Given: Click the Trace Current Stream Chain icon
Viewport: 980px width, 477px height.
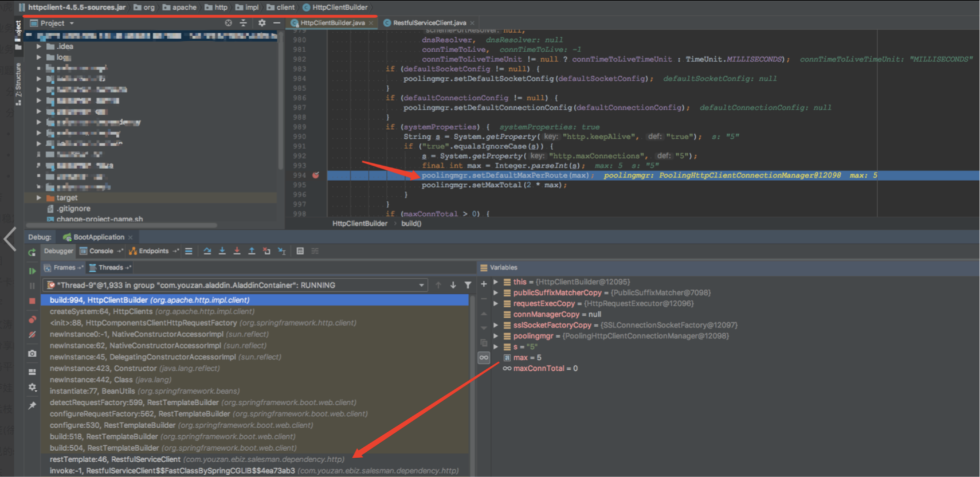Looking at the screenshot, I should (315, 251).
